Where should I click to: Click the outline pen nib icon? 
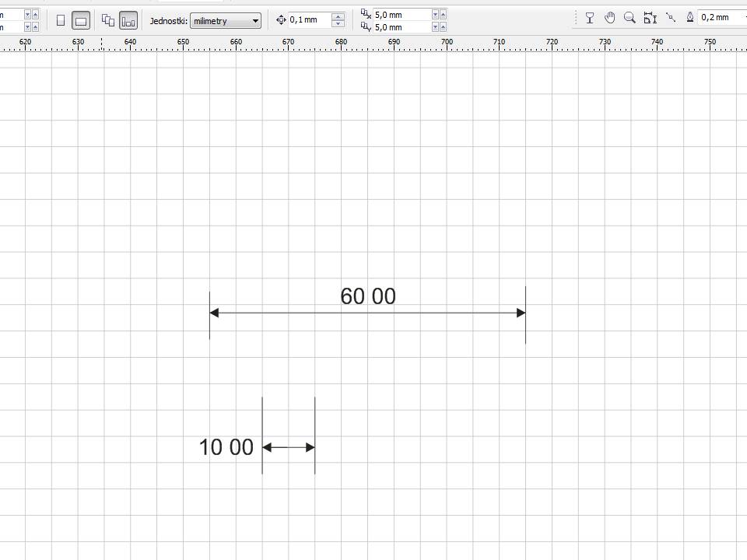click(690, 18)
